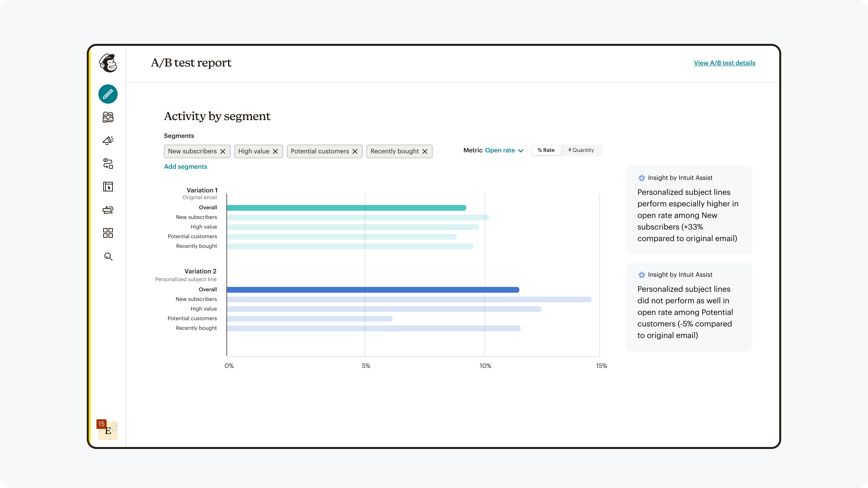The height and width of the screenshot is (488, 868).
Task: Click the Add segments link
Action: [185, 167]
